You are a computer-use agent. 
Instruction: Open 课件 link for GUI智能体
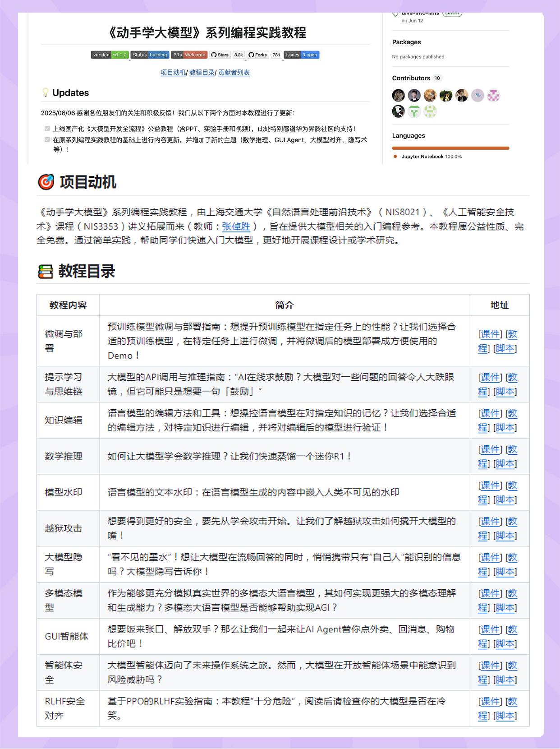point(491,629)
